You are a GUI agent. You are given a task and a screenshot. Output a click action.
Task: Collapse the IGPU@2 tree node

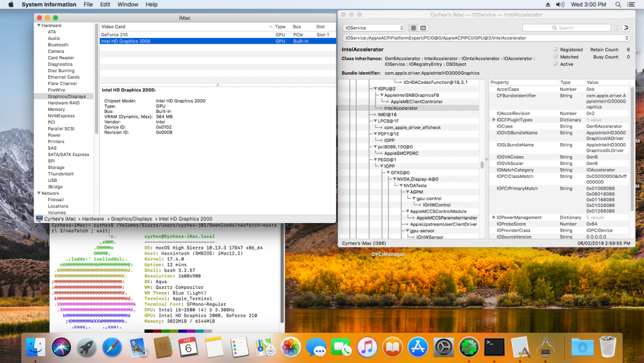coord(375,89)
